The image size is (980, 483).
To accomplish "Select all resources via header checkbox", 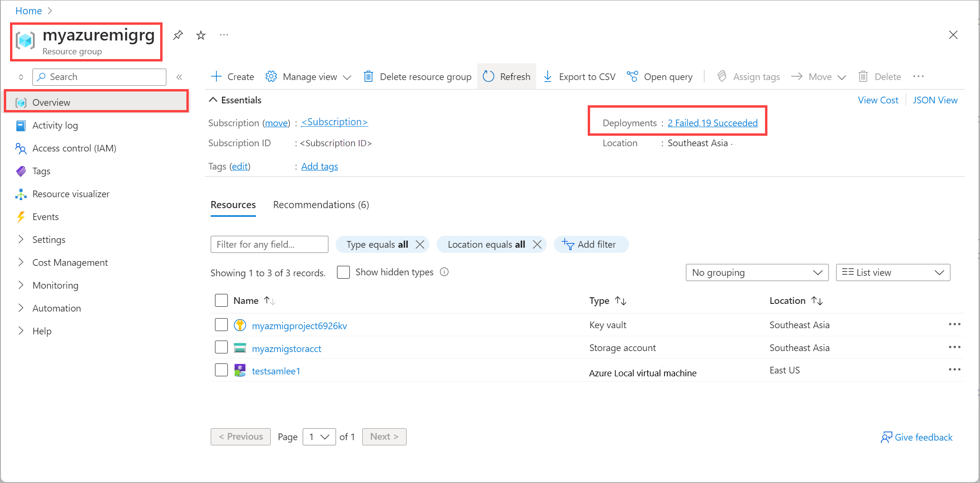I will coord(221,301).
